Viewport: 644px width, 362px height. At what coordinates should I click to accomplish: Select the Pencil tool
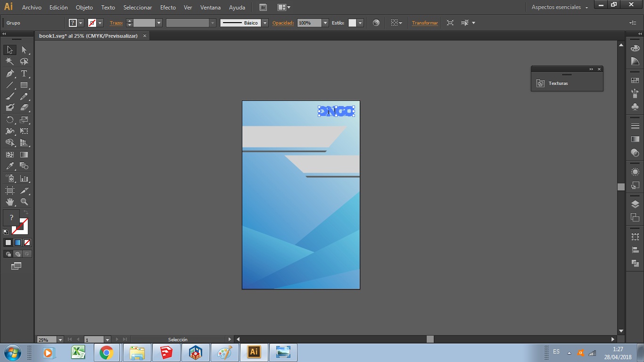pyautogui.click(x=24, y=97)
